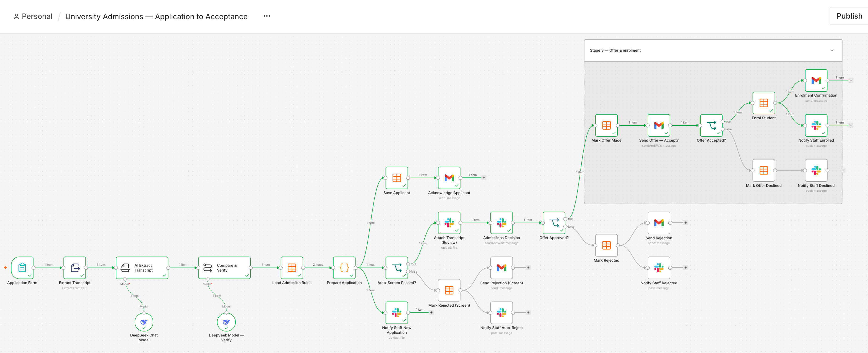The image size is (868, 353).
Task: Open the Acknowledge Applicant Gmail node
Action: point(449,178)
